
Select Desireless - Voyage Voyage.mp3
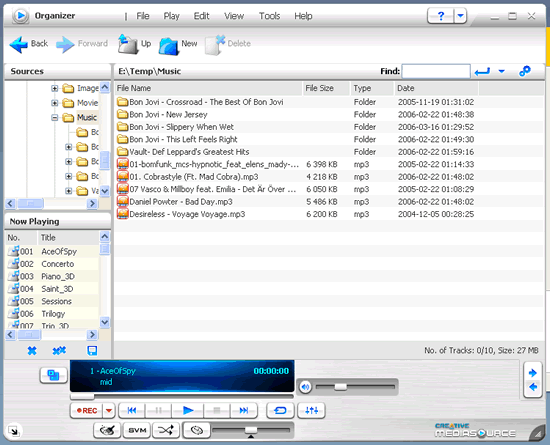click(181, 214)
